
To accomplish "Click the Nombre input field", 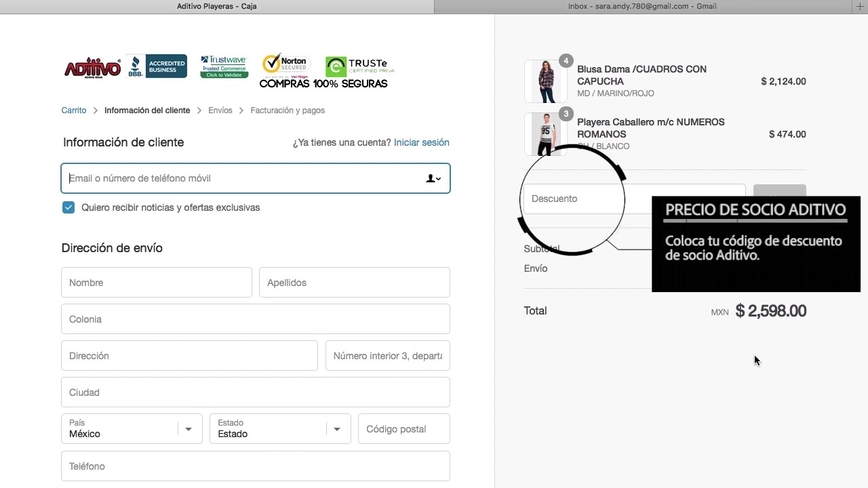I will click(x=157, y=282).
